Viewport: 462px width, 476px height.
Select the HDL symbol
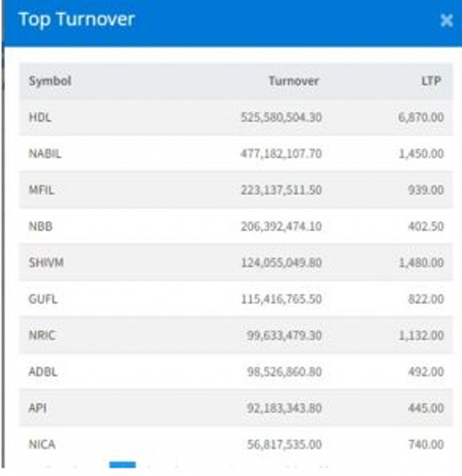40,117
